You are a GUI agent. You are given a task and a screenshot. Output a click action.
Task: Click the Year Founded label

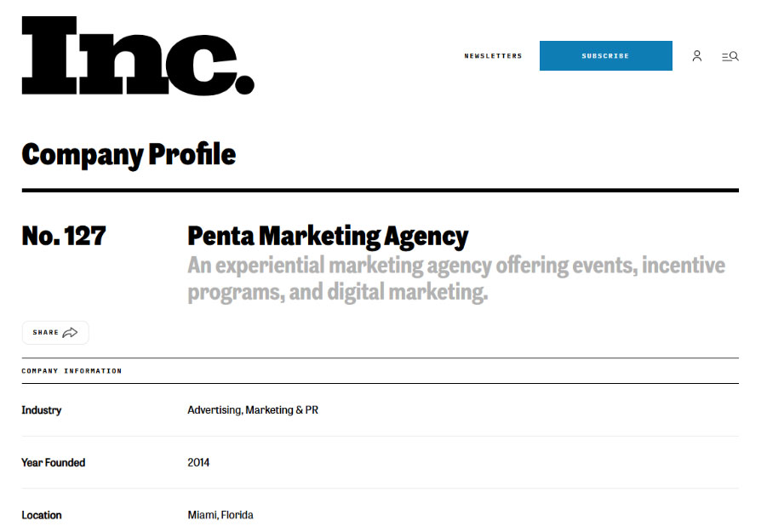point(54,463)
